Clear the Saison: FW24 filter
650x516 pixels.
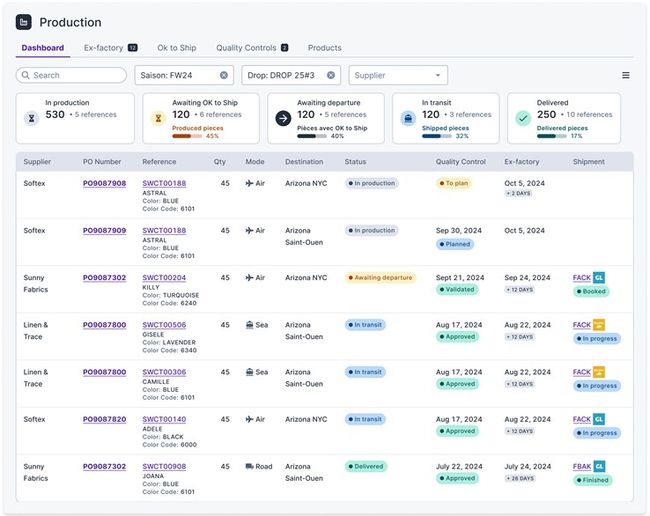coord(224,75)
